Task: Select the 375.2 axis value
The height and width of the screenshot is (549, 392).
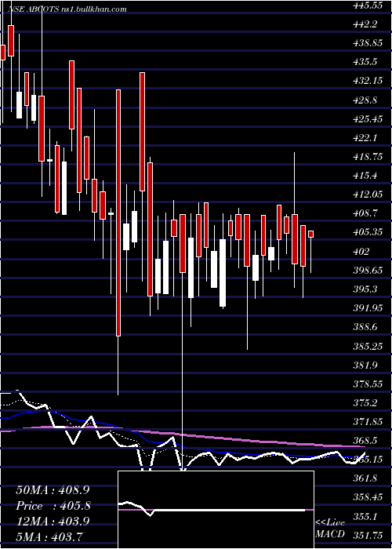Action: point(364,403)
